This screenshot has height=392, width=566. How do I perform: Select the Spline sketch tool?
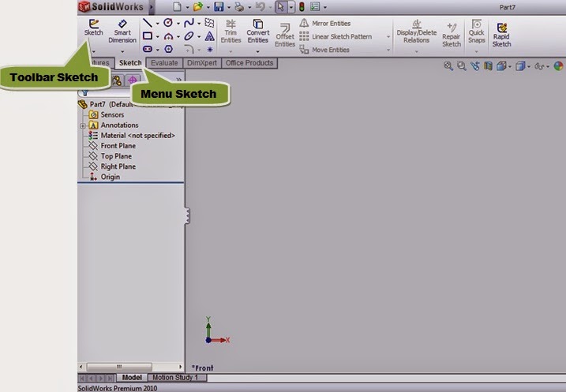coord(189,23)
